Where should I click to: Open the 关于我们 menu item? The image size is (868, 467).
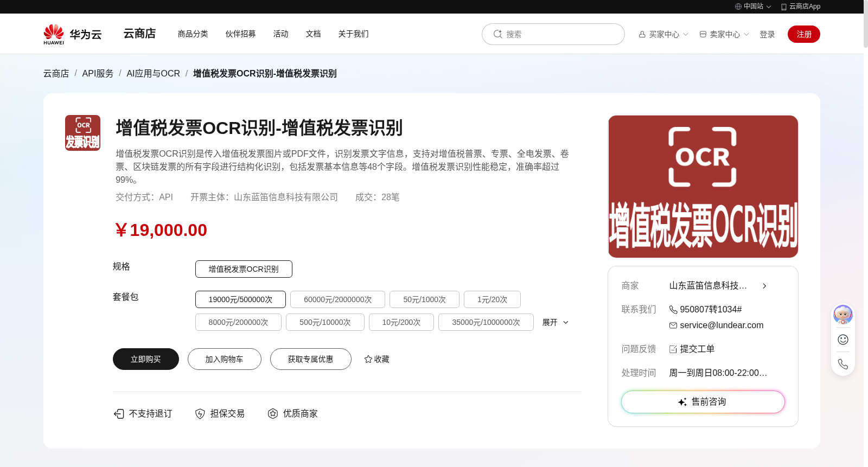(x=353, y=34)
